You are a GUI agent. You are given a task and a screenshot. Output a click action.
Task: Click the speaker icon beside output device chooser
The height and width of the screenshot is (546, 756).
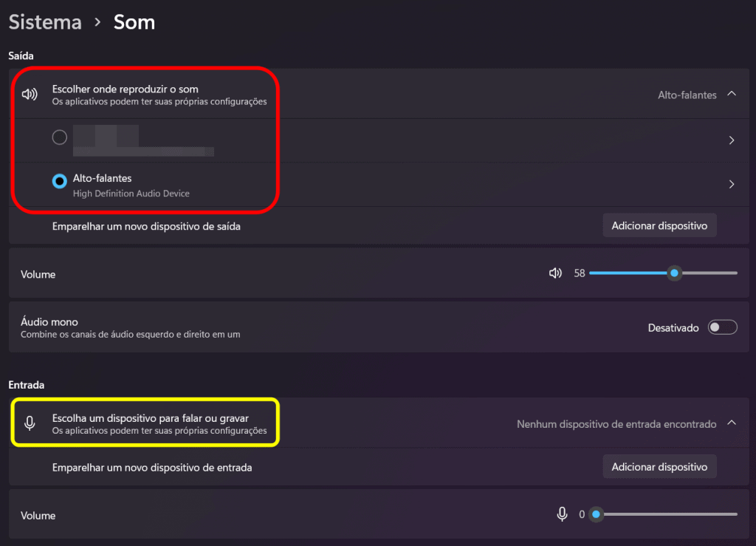30,94
